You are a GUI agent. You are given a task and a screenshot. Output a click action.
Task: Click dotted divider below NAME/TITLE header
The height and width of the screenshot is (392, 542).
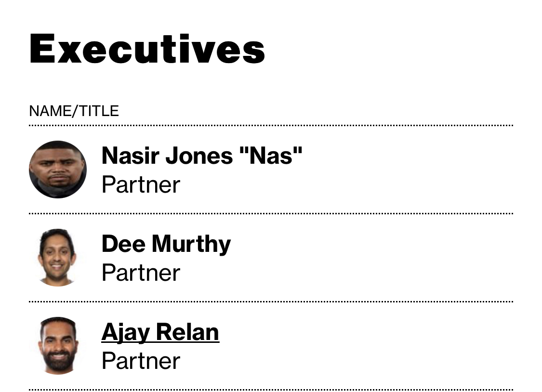click(x=271, y=125)
